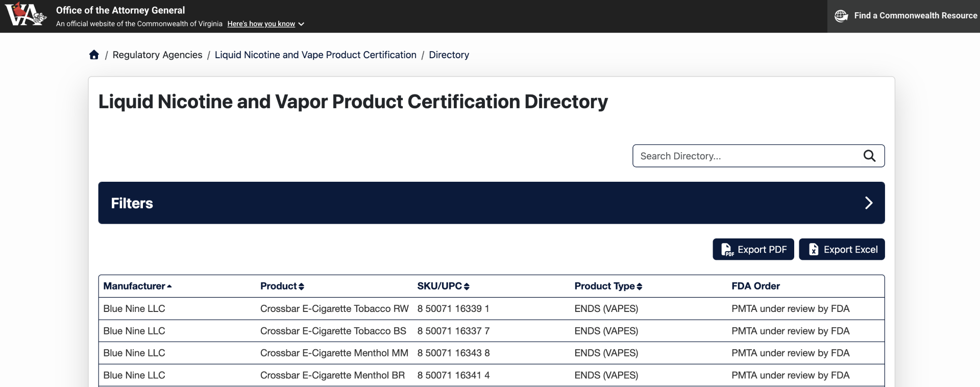
Task: Sort table by Product Type arrows
Action: [x=640, y=286]
